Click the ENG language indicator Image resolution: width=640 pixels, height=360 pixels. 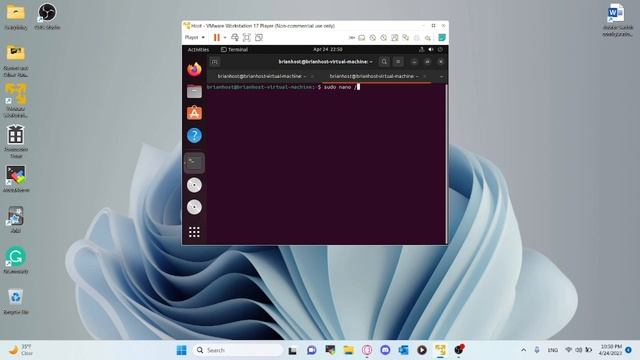click(553, 350)
